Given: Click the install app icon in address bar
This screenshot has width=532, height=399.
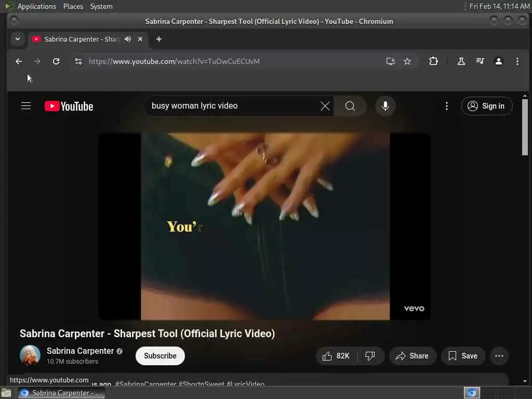Looking at the screenshot, I should [x=391, y=61].
